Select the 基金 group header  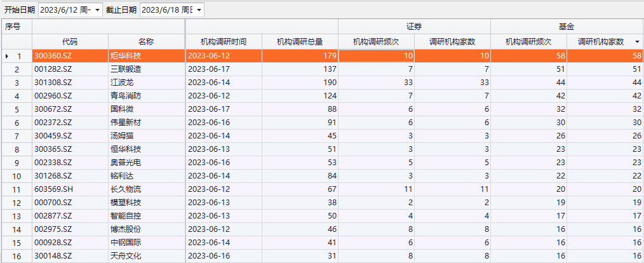click(567, 27)
